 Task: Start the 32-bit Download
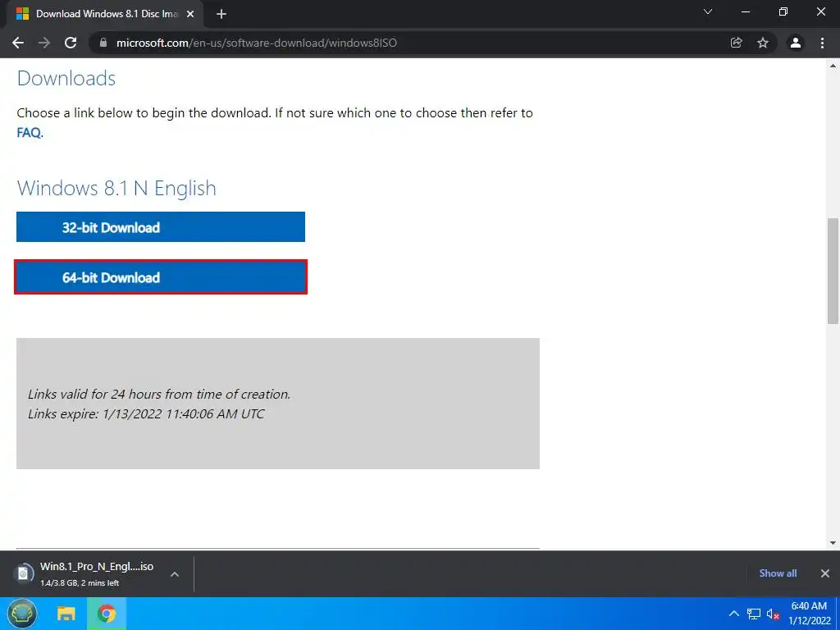click(x=161, y=226)
